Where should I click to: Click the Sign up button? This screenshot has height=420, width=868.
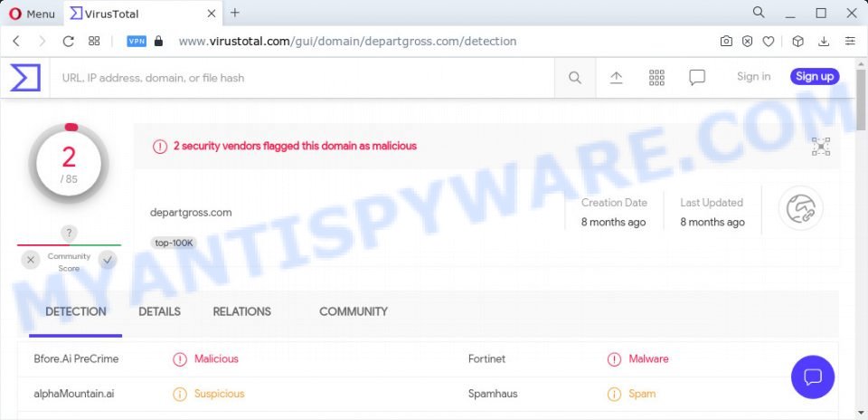pos(815,76)
